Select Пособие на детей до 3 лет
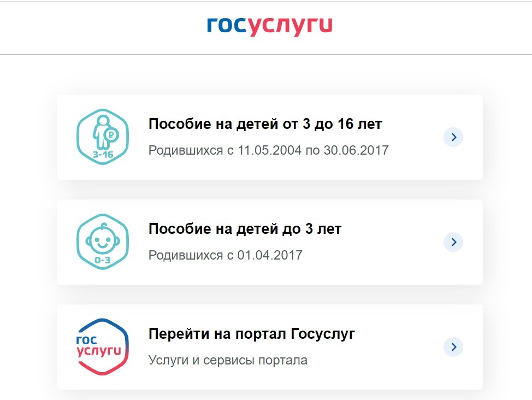Viewport: 532px width, 400px height. click(270, 242)
